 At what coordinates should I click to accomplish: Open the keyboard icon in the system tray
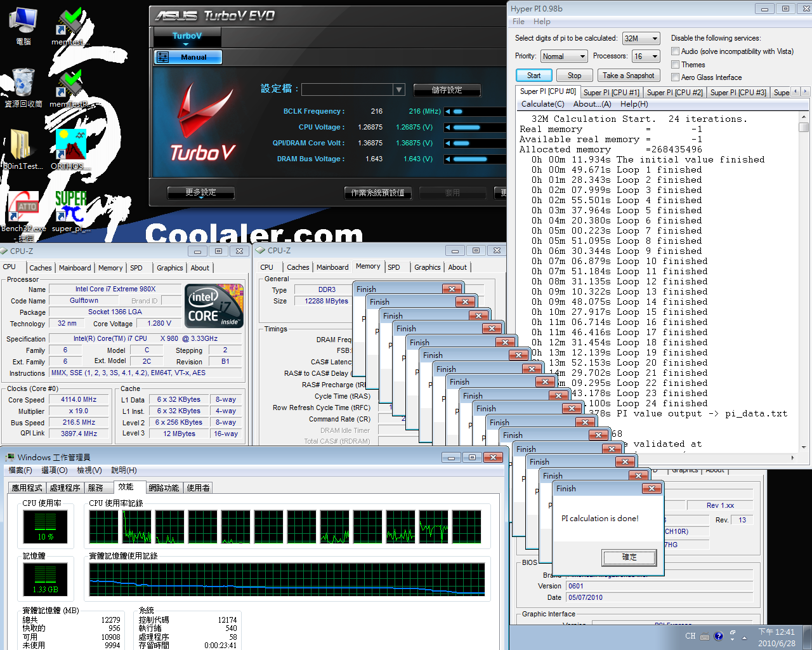point(705,636)
